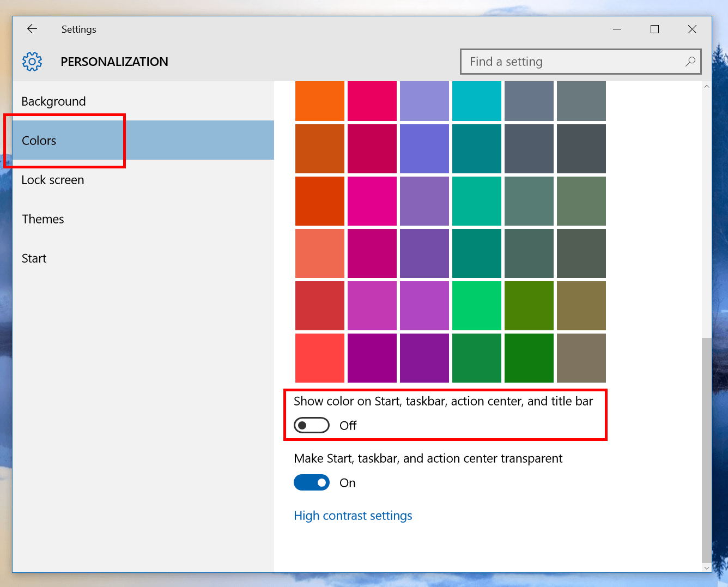This screenshot has width=728, height=587.
Task: Click the scrollbar up arrow
Action: click(707, 87)
